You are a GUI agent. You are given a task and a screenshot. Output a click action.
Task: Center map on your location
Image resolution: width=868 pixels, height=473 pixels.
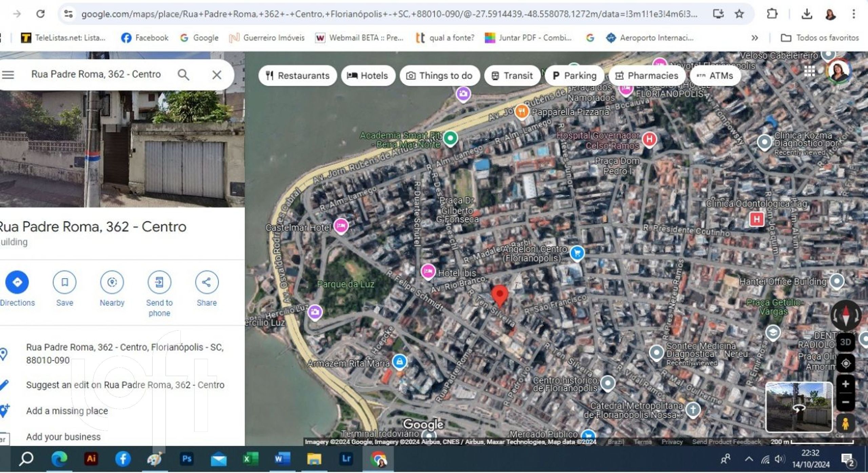pyautogui.click(x=846, y=364)
